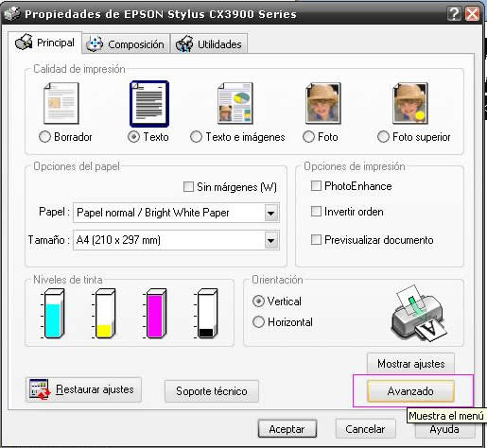Select Horizontal orientation radio button
Image resolution: width=487 pixels, height=448 pixels.
(258, 322)
